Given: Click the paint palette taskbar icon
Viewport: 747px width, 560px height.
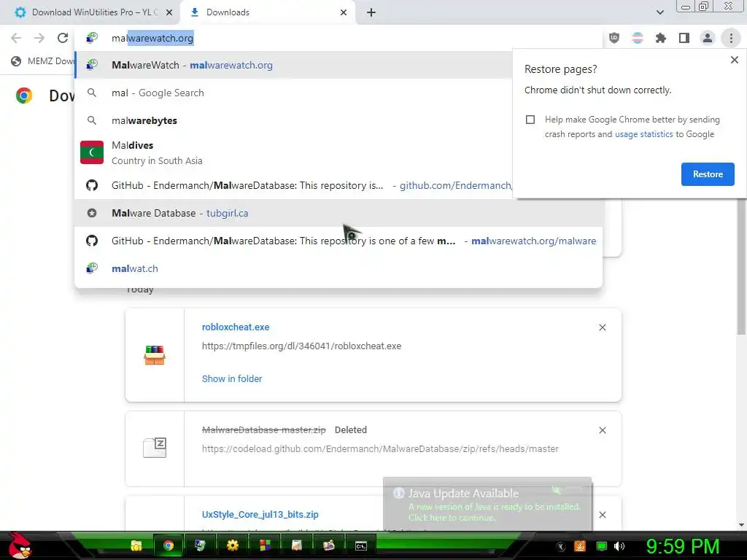Looking at the screenshot, I should (329, 545).
